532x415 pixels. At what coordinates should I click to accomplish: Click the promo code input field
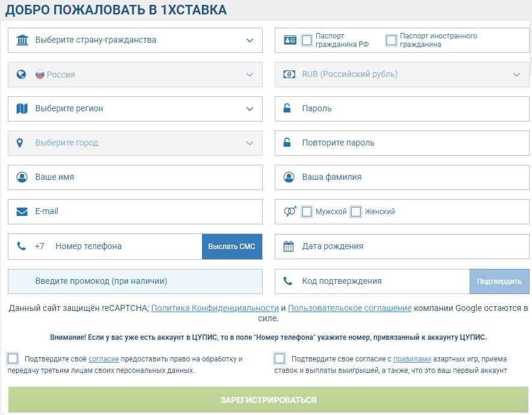coord(135,281)
